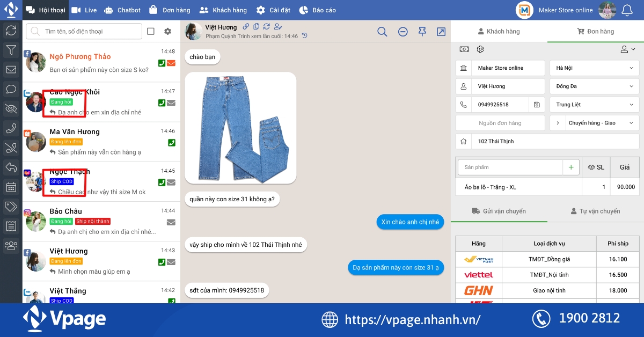Select the filter icon in the left sidebar

[x=11, y=50]
